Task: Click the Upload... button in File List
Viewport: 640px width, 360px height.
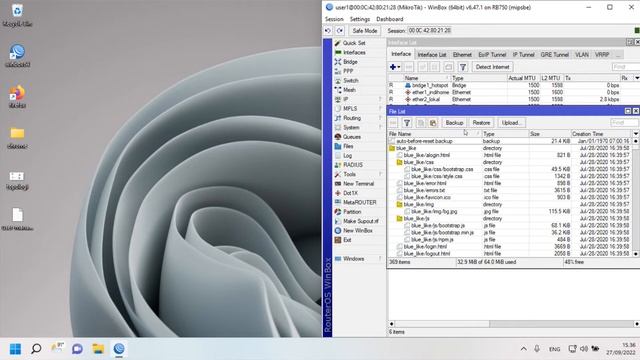Action: pos(511,123)
